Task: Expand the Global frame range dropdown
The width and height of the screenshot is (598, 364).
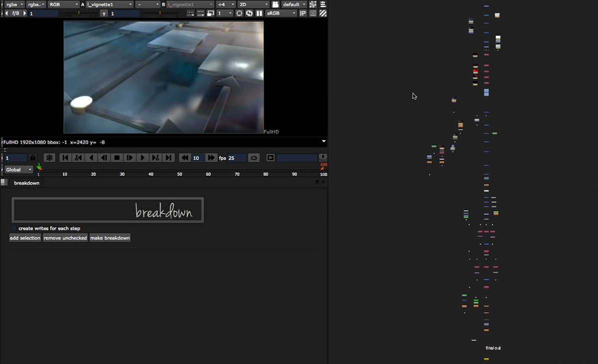Action: coord(18,170)
